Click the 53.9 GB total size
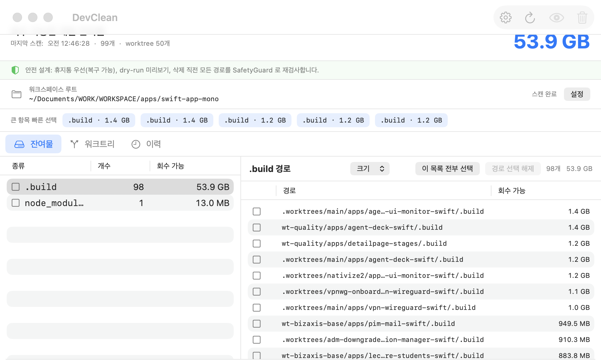Screen dimensions: 601x364 [552, 42]
